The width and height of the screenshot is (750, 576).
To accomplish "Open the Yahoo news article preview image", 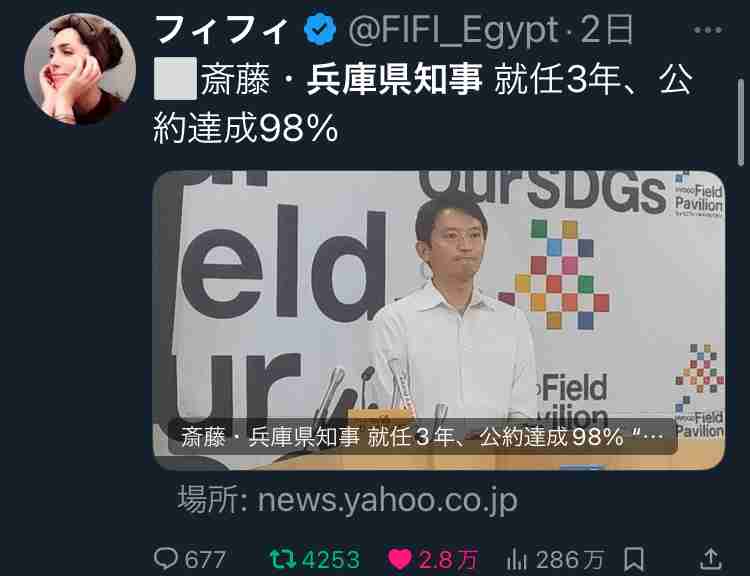I will [x=439, y=320].
